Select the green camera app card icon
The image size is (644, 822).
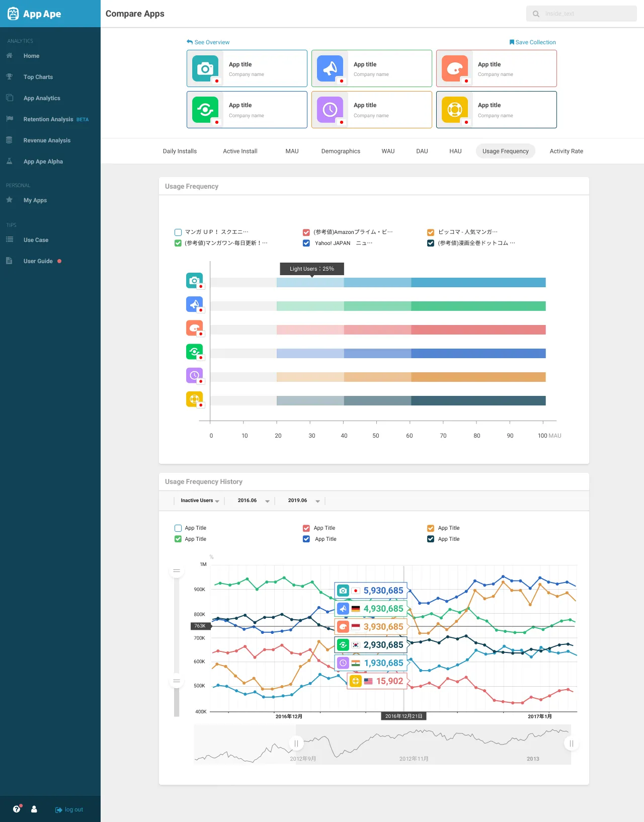[205, 68]
